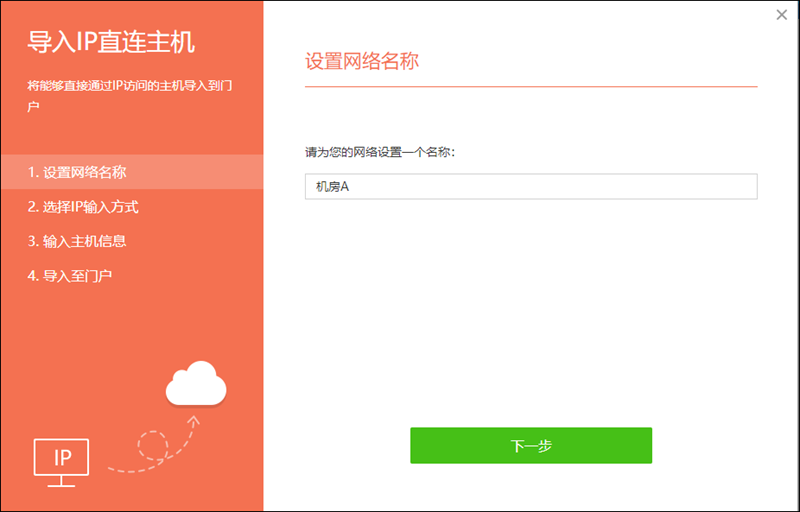800x512 pixels.
Task: Click the dashed circle on the arrow path
Action: point(152,444)
